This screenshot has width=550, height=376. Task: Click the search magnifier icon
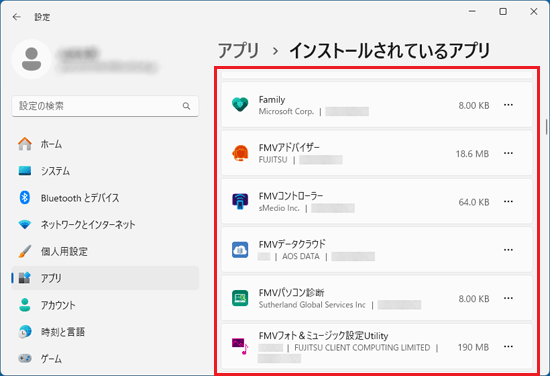point(186,106)
